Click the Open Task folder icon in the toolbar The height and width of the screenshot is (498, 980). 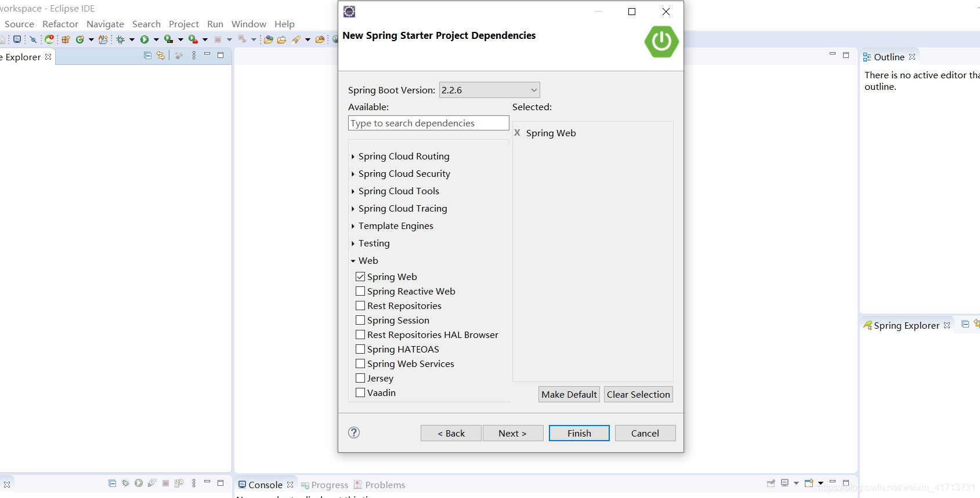click(x=282, y=39)
